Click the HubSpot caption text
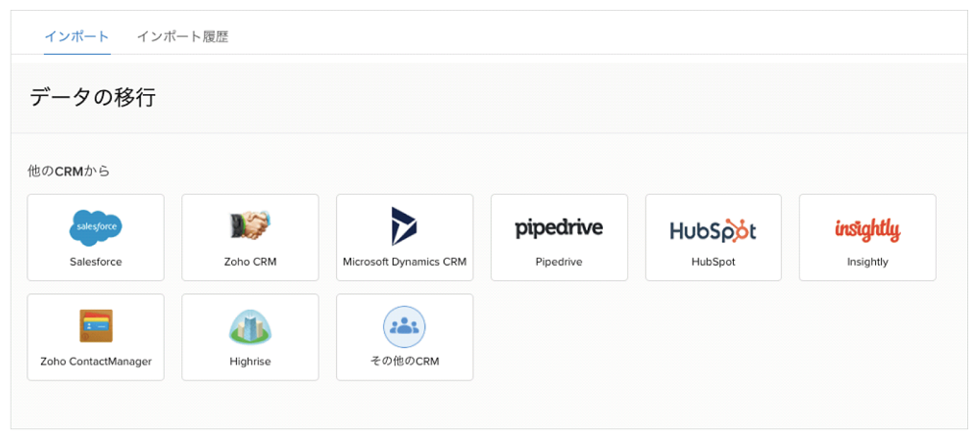Screen dimensions: 980x441 [713, 262]
